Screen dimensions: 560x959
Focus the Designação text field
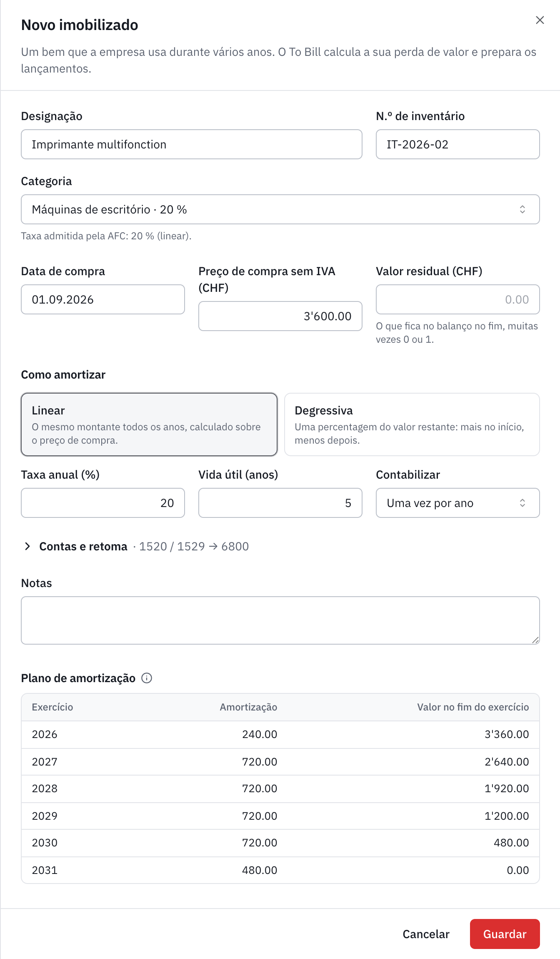click(x=192, y=144)
